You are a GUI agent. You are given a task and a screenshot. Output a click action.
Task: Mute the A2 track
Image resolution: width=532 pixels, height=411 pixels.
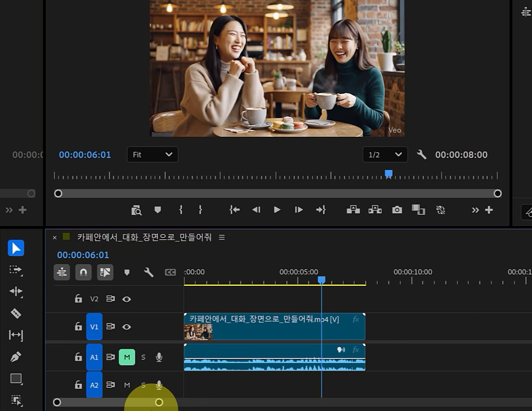click(127, 385)
